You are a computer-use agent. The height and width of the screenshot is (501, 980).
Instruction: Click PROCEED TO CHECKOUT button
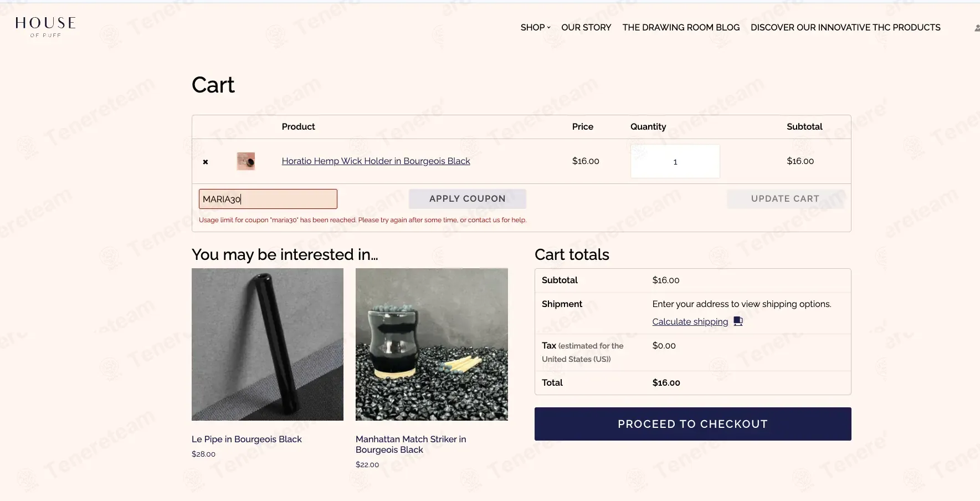692,424
